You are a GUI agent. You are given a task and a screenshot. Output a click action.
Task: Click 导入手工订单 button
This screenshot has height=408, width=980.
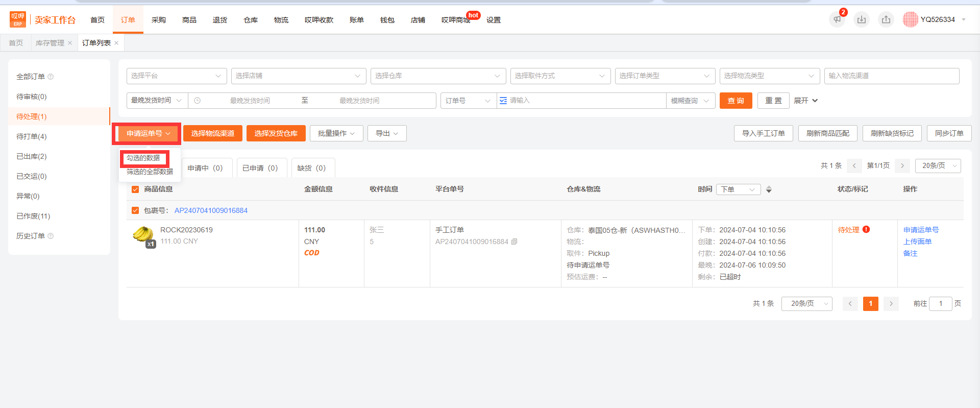coord(764,133)
